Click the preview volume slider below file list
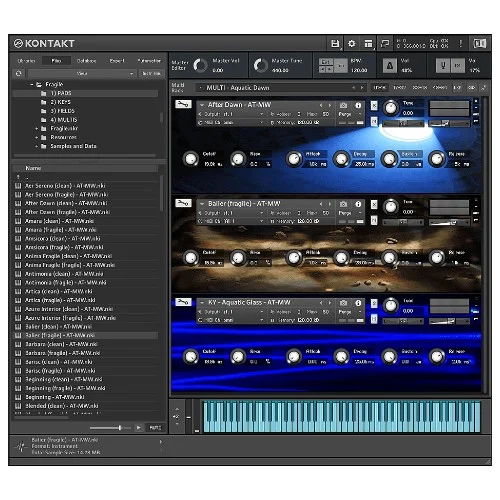The image size is (500, 500). tap(110, 428)
